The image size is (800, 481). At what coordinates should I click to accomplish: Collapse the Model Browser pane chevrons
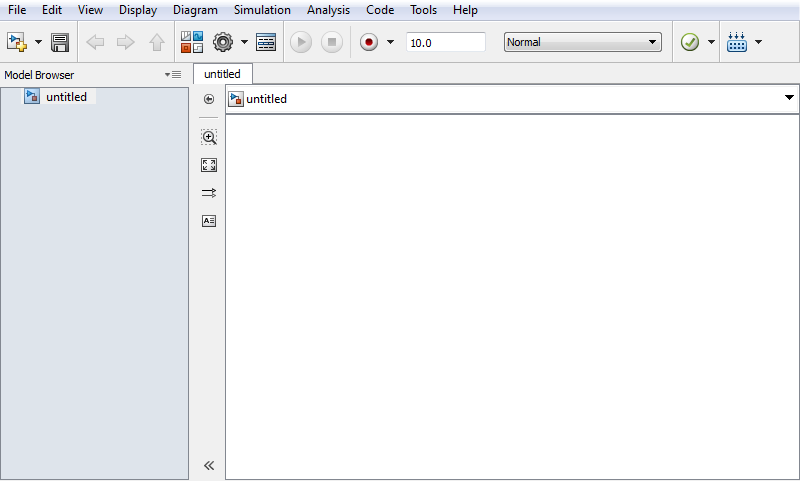coord(209,465)
